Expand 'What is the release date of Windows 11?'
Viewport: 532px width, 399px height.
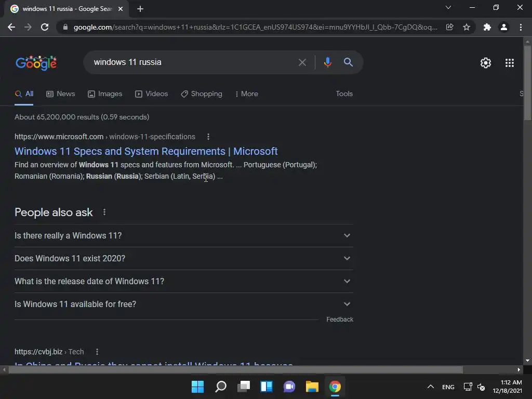point(183,281)
